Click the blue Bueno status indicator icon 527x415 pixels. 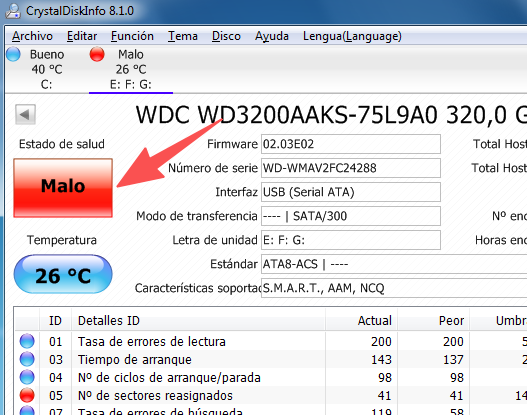[x=13, y=54]
